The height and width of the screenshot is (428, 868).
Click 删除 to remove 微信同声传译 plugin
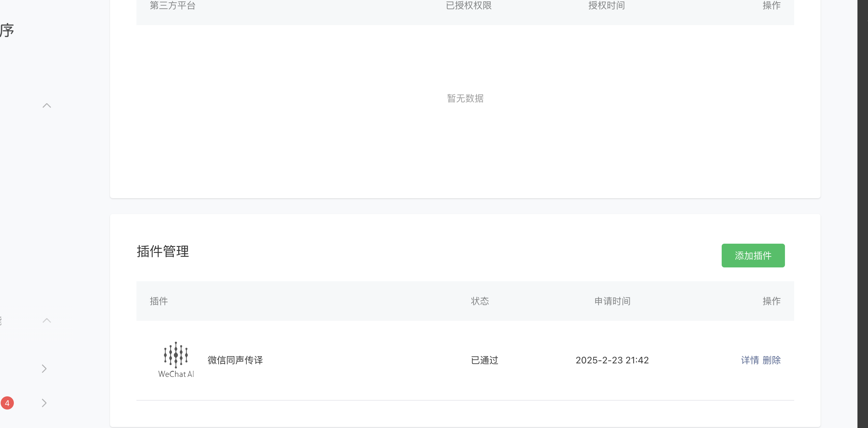771,360
